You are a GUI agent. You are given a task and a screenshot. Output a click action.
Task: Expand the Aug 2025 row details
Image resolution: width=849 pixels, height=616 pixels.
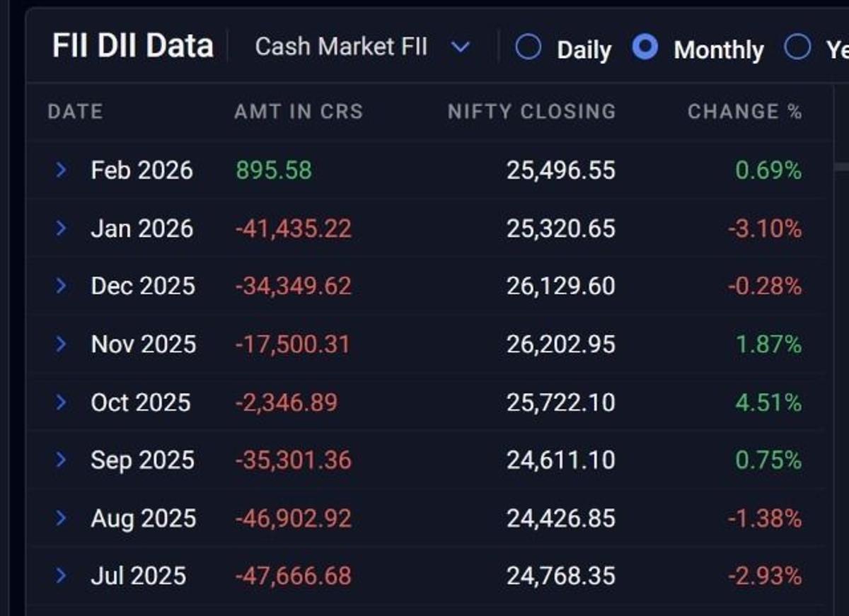[x=63, y=518]
